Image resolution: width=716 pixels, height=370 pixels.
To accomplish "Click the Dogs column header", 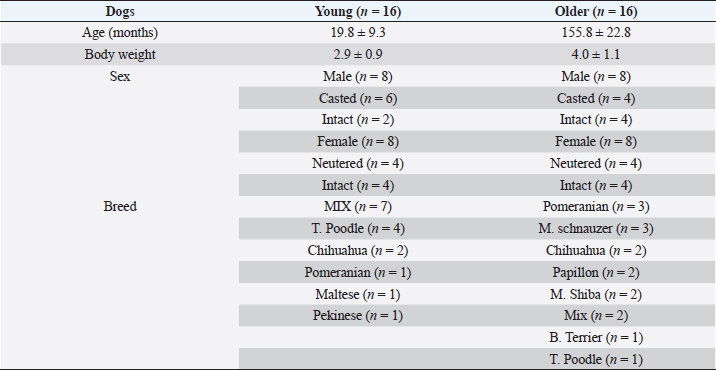I will (x=120, y=11).
